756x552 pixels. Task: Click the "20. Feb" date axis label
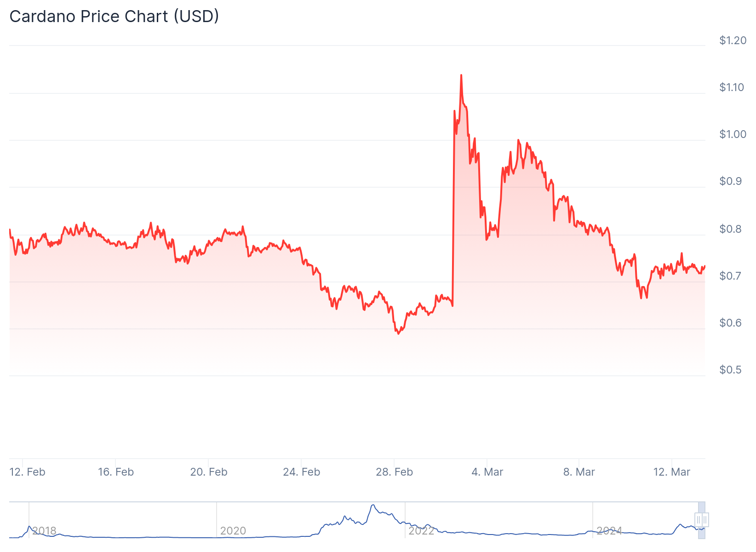(x=209, y=472)
